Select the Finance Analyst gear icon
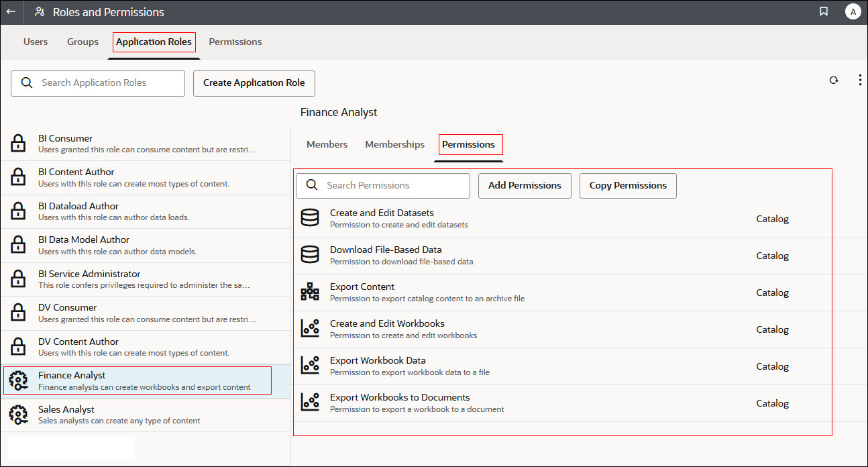868x467 pixels. click(17, 380)
